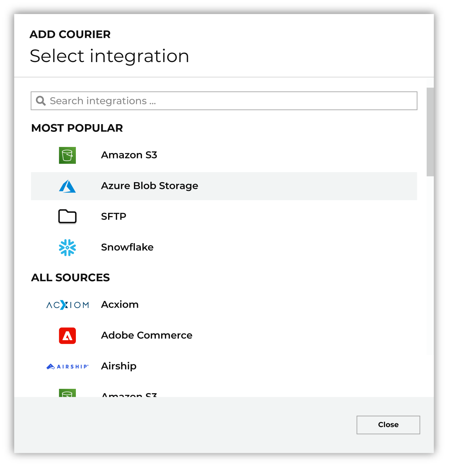This screenshot has height=467, width=476.
Task: Pick the Snowflake integration label
Action: (127, 247)
